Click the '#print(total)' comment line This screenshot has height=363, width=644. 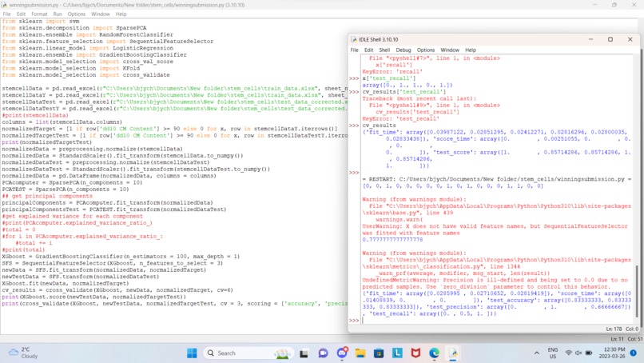(23, 250)
